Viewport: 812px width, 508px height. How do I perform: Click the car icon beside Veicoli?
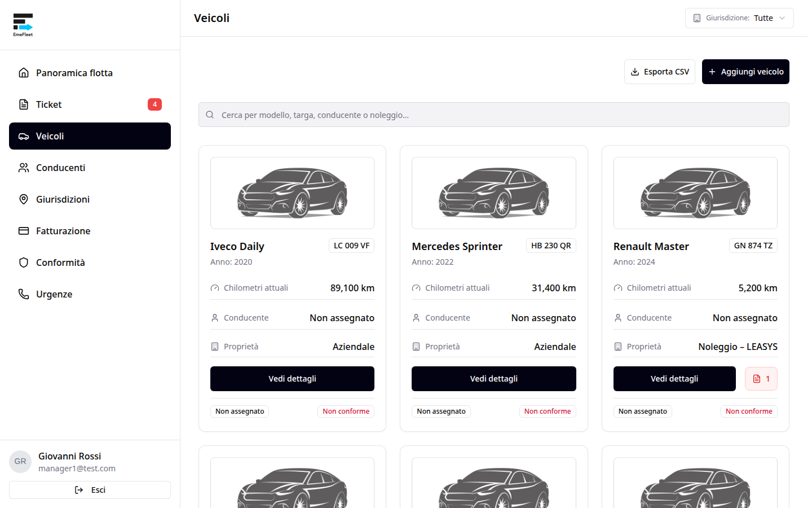(x=24, y=136)
